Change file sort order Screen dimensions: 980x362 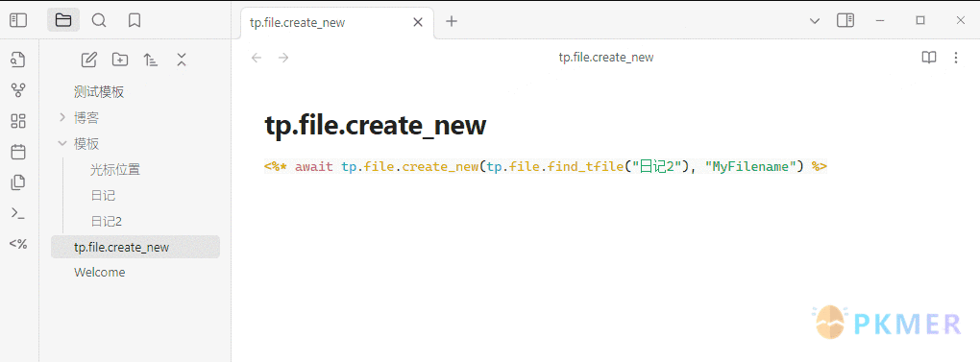pyautogui.click(x=151, y=60)
